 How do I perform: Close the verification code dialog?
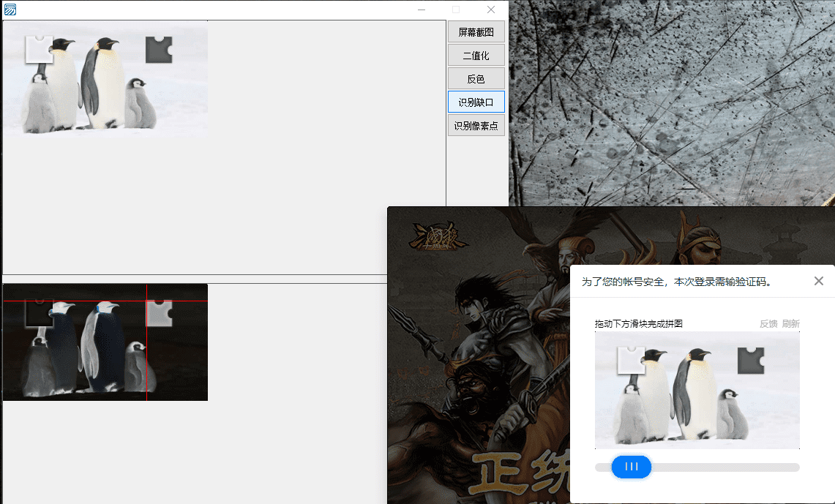point(818,281)
